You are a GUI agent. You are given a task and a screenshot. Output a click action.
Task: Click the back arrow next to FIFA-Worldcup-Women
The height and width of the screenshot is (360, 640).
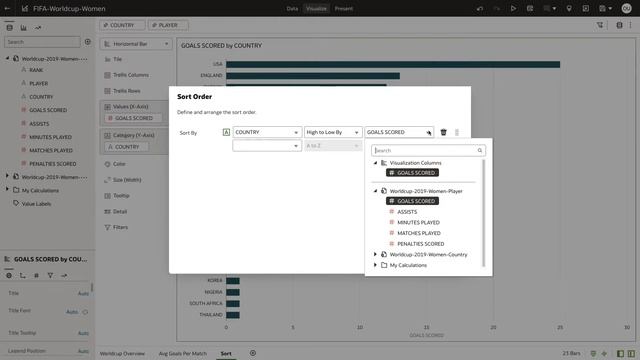(x=7, y=8)
